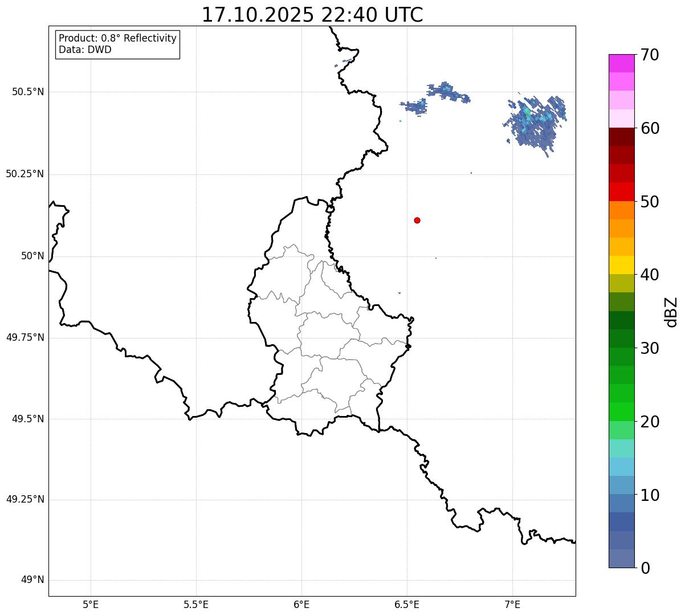Click the latitude label '50.25°N'
Image resolution: width=685 pixels, height=616 pixels.
pos(25,174)
